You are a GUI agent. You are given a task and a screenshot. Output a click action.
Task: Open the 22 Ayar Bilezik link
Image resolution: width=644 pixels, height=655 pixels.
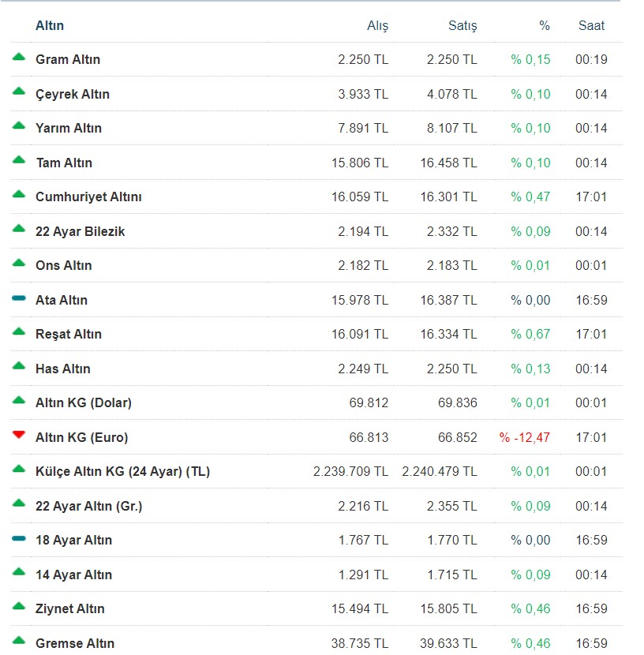[80, 231]
